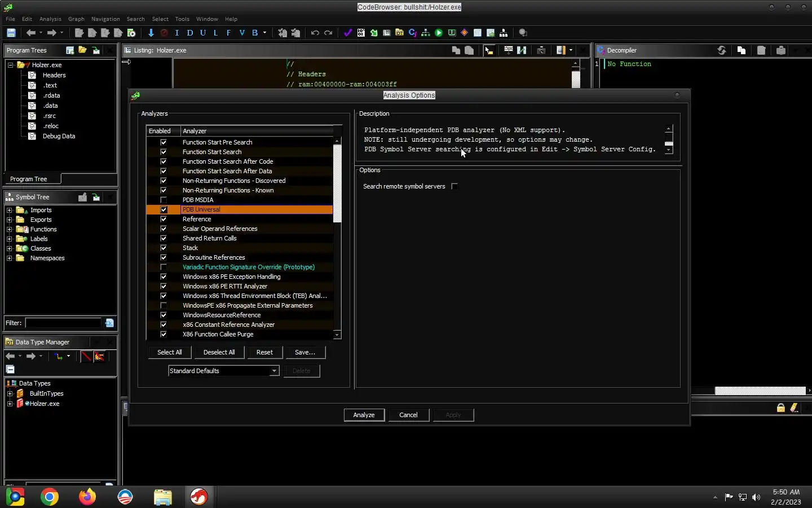Click the Ghidra dragon icon in taskbar
The width and height of the screenshot is (812, 508).
pyautogui.click(x=198, y=497)
